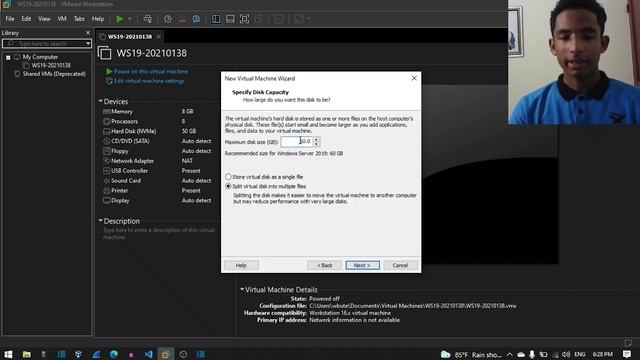Click the green Power On toolbar button
The height and width of the screenshot is (360, 640).
[x=120, y=19]
